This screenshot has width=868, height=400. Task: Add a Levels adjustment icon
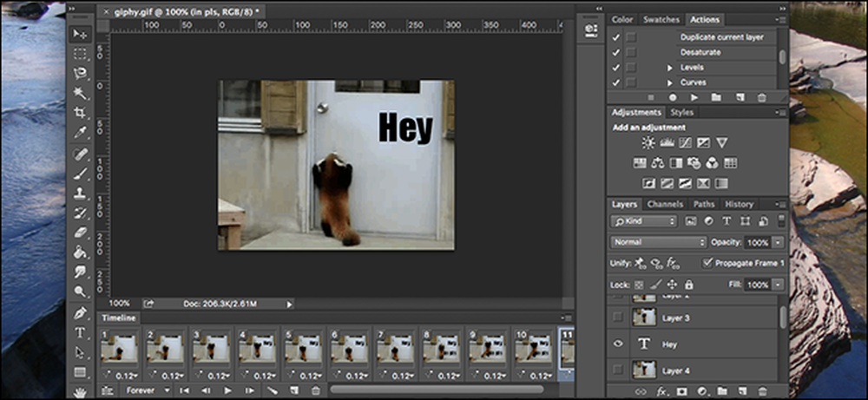(667, 143)
